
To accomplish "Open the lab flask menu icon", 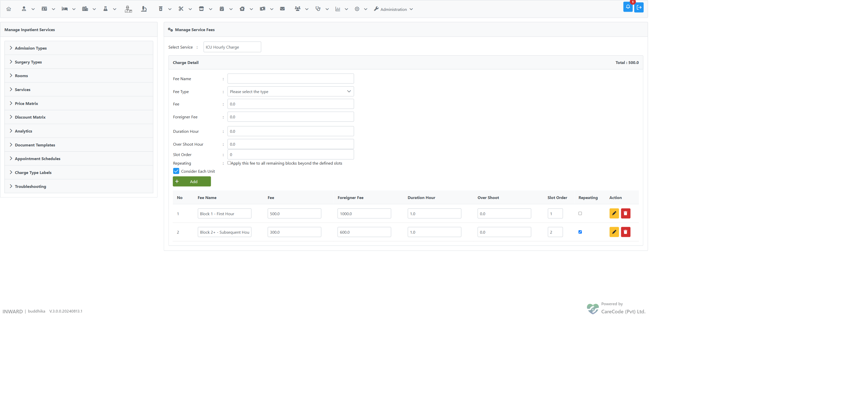I will click(106, 9).
